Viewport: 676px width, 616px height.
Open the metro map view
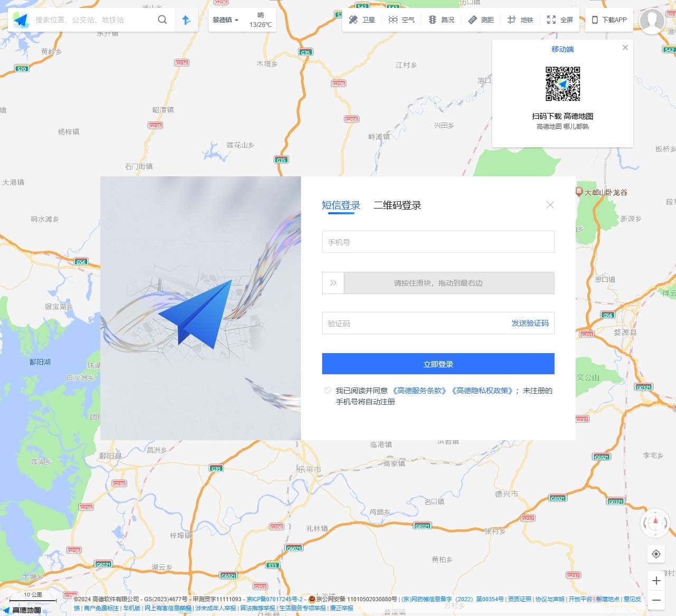520,20
